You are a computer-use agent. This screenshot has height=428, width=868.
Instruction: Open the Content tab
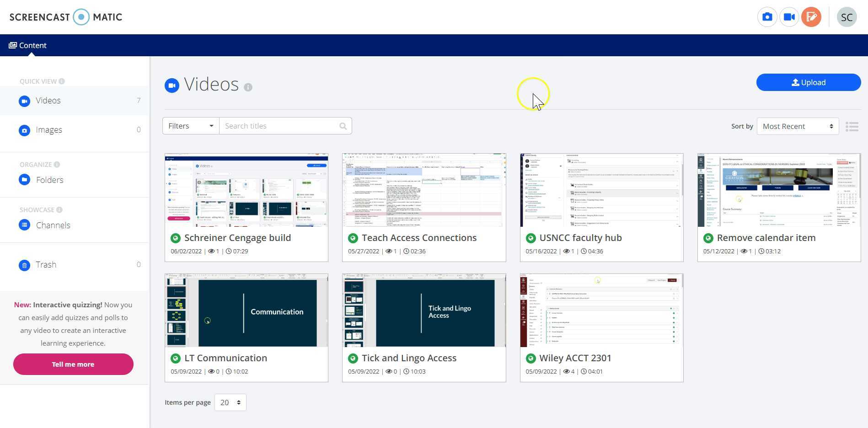(27, 45)
